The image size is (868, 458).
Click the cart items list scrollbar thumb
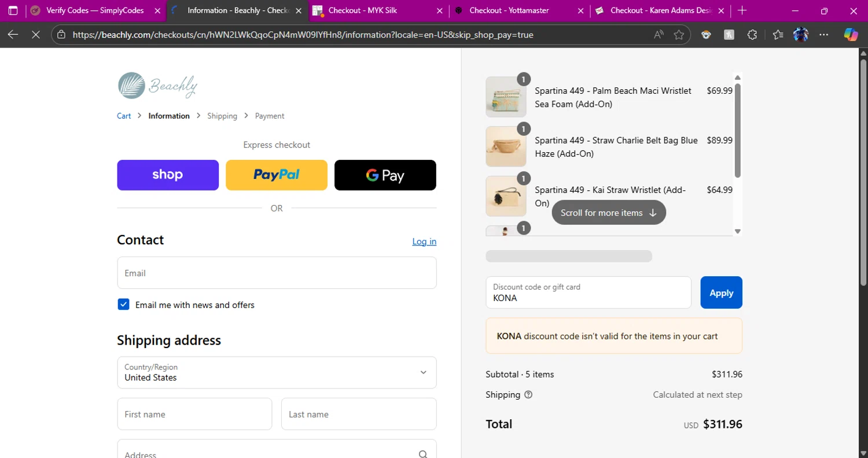(737, 130)
